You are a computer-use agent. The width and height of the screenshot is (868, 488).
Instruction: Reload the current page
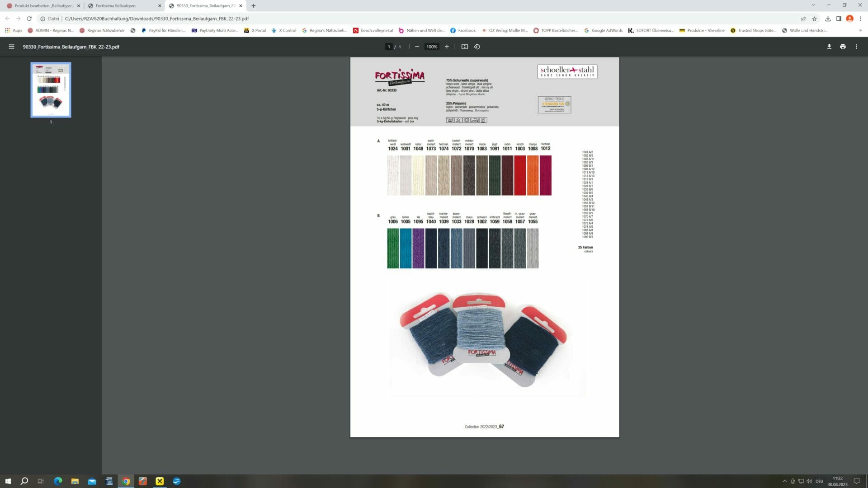tap(29, 19)
